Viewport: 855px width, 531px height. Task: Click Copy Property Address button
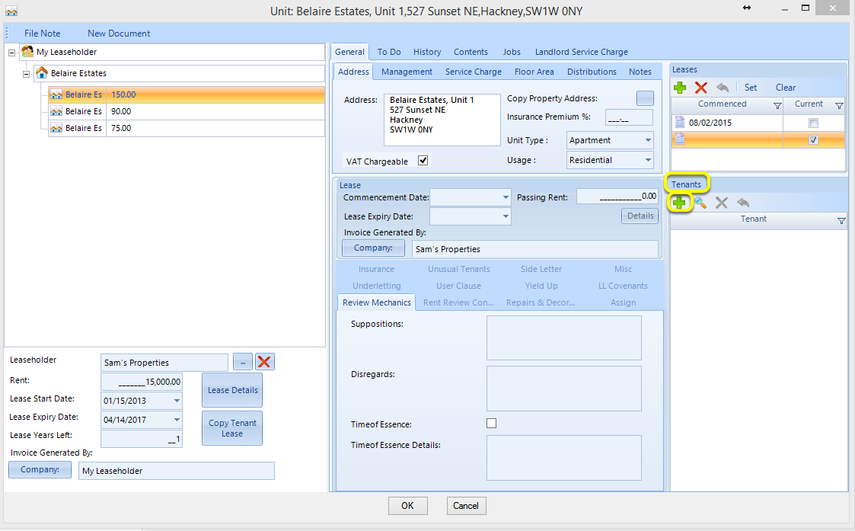click(645, 98)
